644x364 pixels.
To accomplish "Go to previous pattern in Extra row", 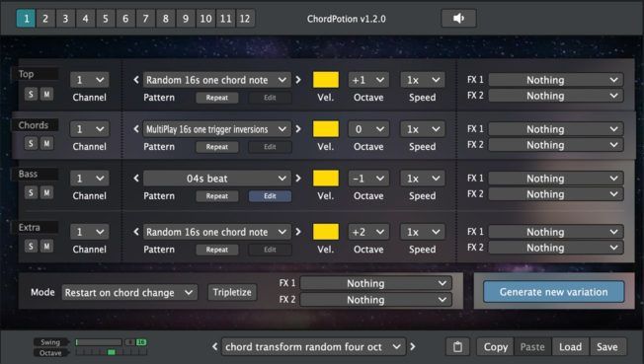I will click(x=136, y=232).
